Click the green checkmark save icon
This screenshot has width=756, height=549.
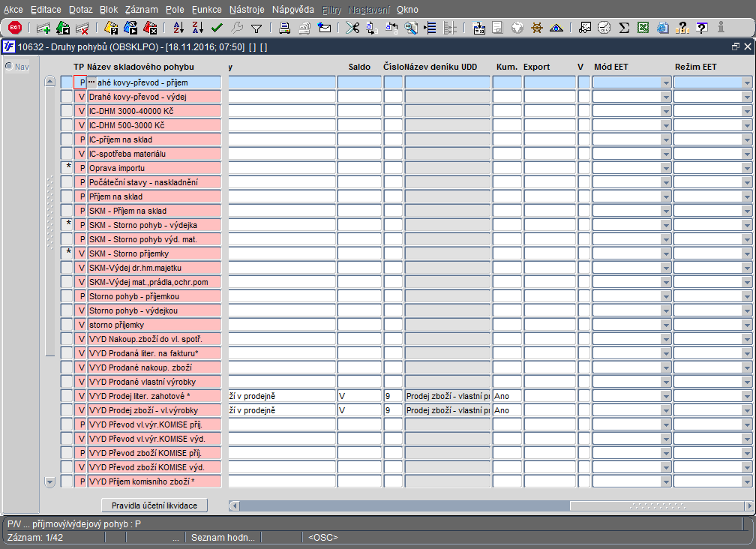tap(217, 28)
